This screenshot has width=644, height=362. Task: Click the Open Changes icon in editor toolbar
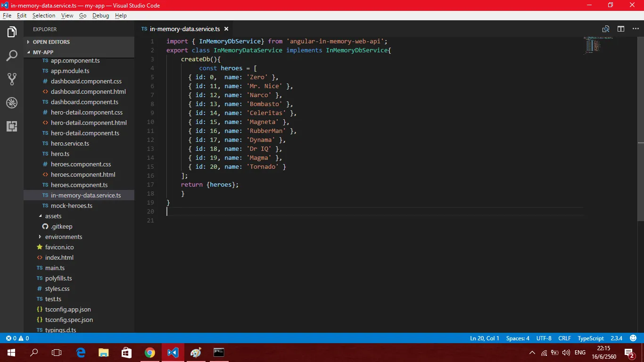coord(606,29)
